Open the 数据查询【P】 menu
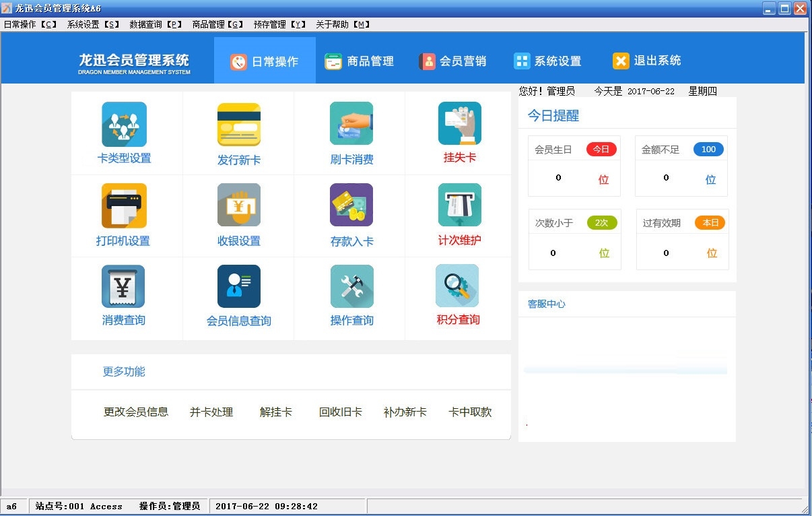The width and height of the screenshot is (812, 516). point(156,24)
